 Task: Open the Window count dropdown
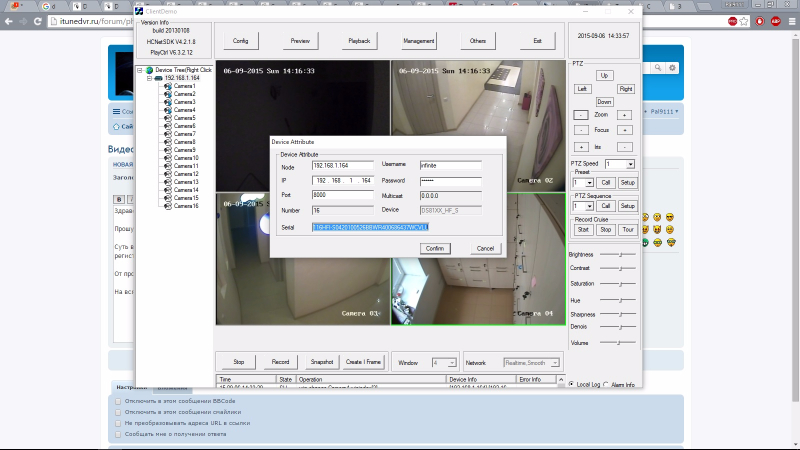point(452,363)
